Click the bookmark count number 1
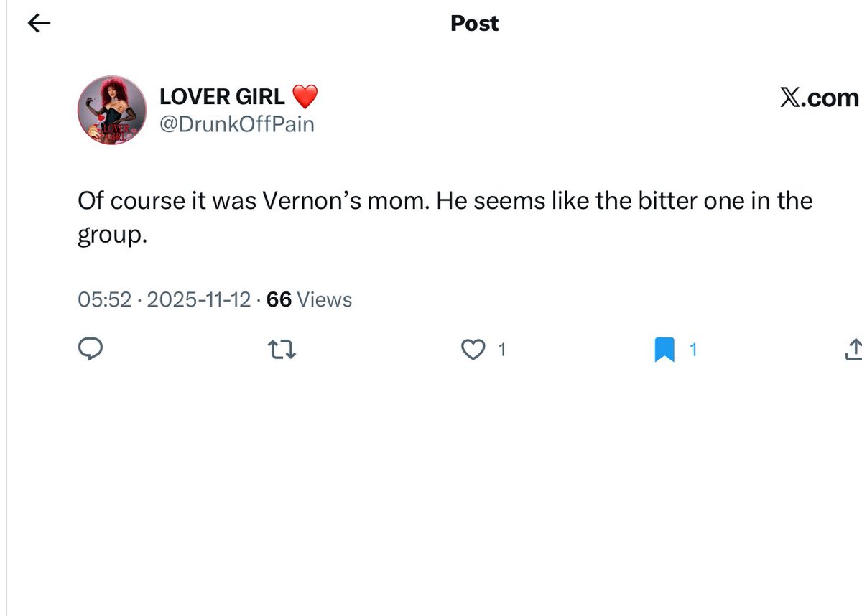 693,350
